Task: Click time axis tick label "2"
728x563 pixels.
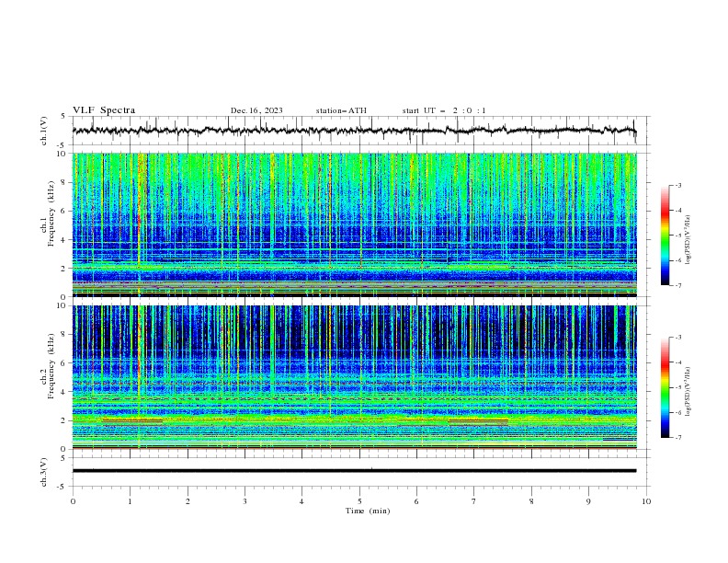Action: tap(188, 501)
